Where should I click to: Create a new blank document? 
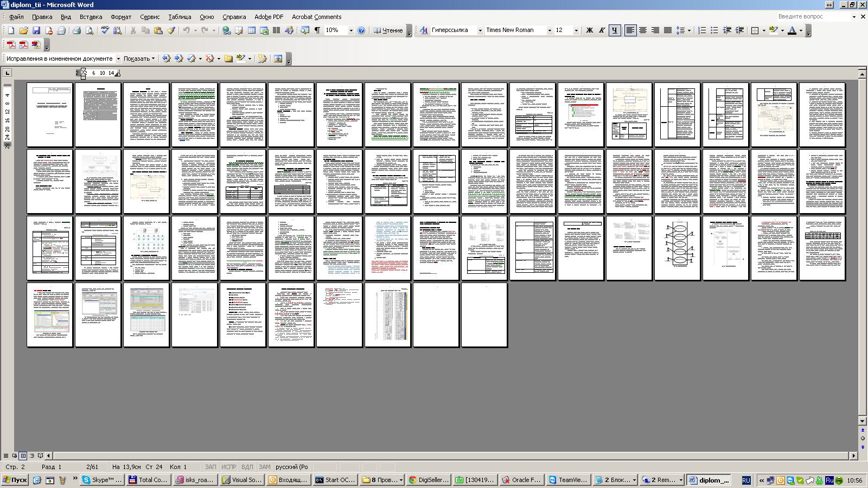coord(11,30)
